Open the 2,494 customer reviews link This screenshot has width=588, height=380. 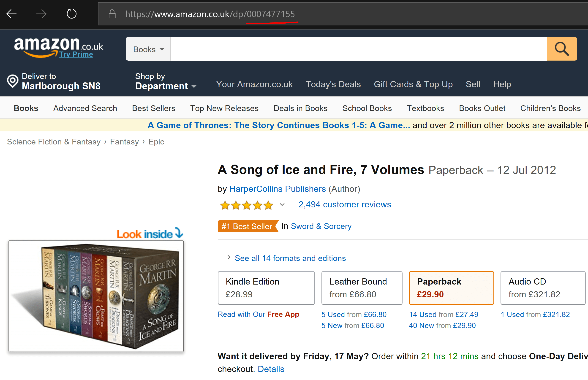344,204
